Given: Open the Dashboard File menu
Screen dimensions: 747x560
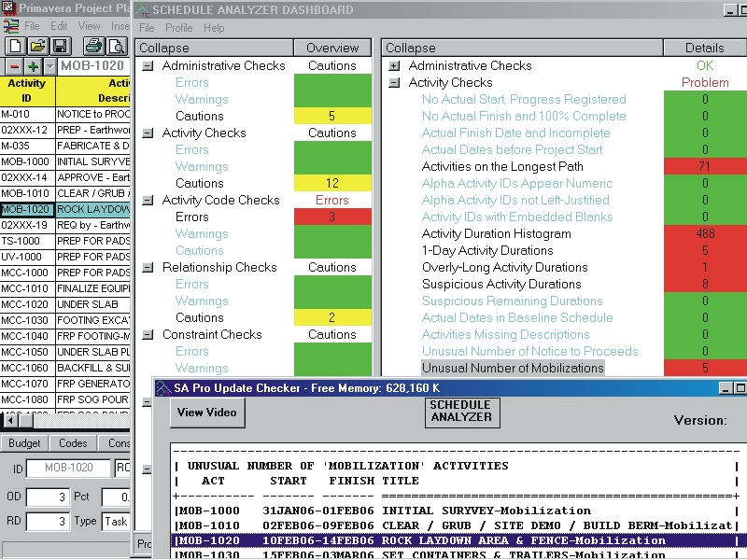Looking at the screenshot, I should (147, 28).
